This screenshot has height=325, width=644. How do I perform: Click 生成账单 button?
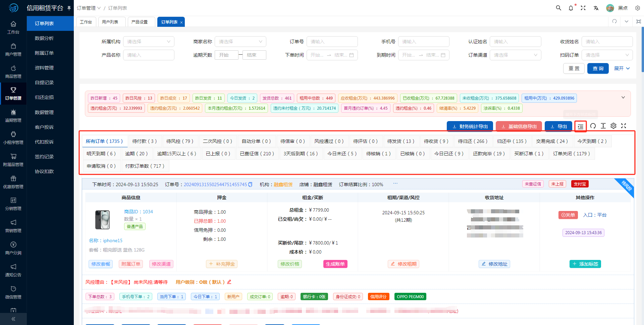(335, 264)
